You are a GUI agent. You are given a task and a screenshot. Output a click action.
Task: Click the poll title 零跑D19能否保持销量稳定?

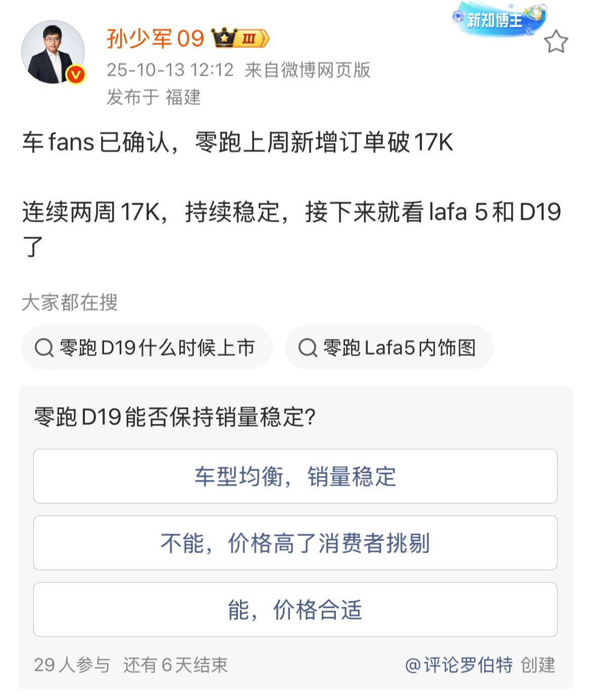(175, 417)
